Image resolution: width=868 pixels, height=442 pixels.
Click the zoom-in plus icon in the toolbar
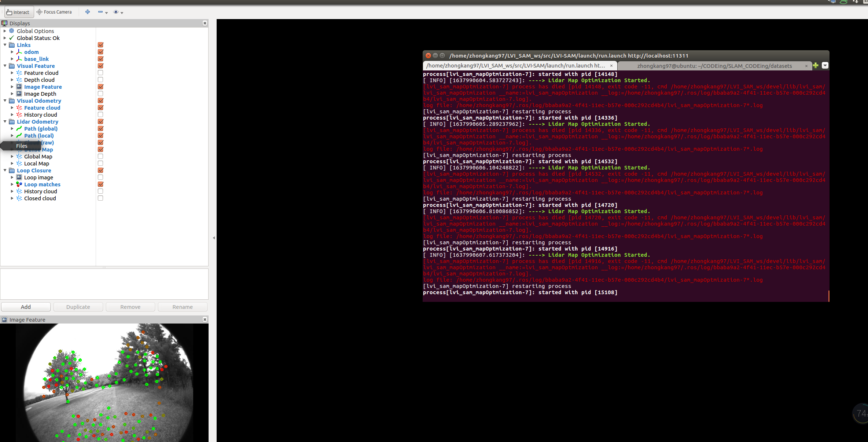(88, 12)
